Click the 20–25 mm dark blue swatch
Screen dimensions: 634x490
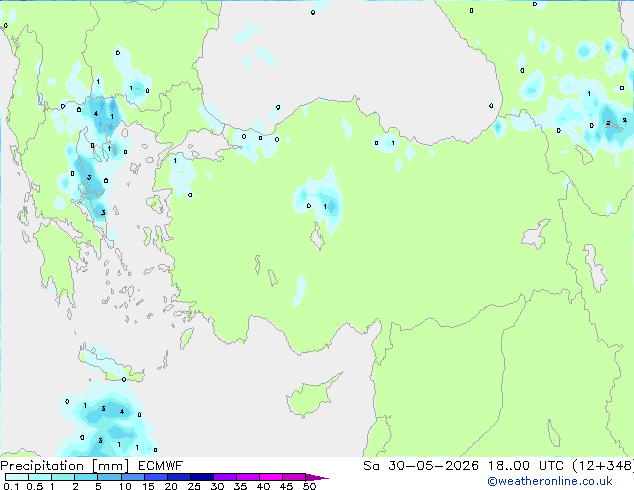[x=179, y=477]
